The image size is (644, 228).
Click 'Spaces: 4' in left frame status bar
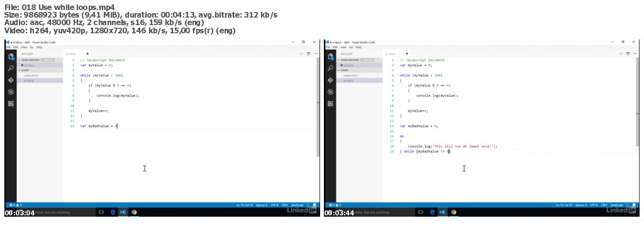coord(262,205)
